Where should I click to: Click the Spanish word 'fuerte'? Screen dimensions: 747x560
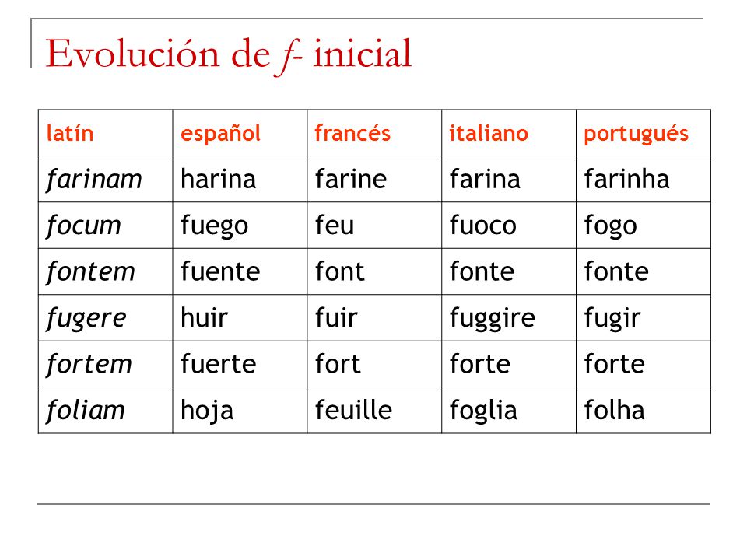(x=218, y=363)
